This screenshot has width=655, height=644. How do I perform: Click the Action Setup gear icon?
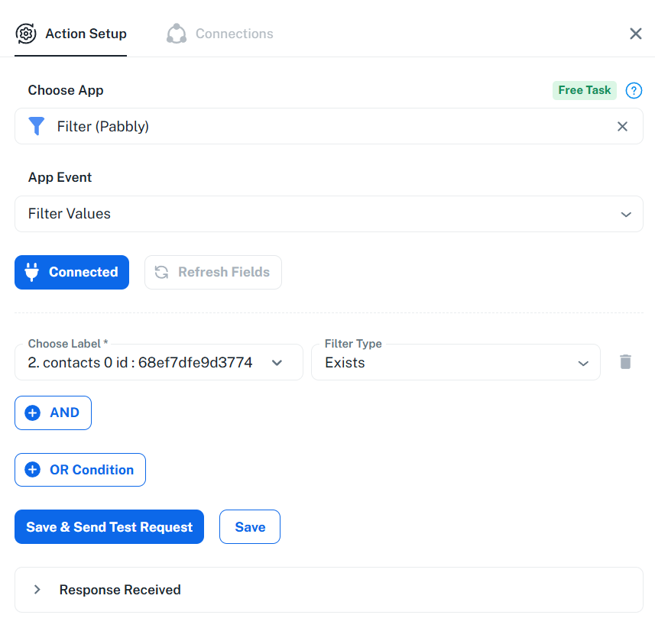click(x=26, y=34)
